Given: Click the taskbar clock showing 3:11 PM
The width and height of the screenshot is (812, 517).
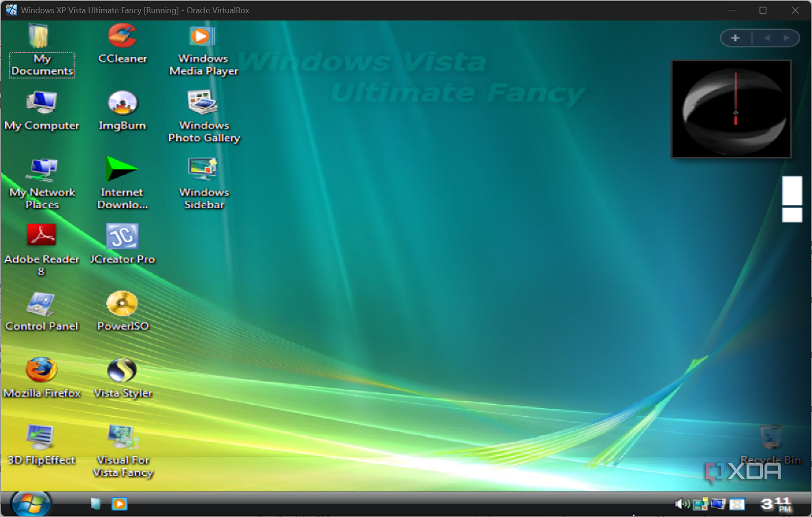Looking at the screenshot, I should [x=775, y=504].
